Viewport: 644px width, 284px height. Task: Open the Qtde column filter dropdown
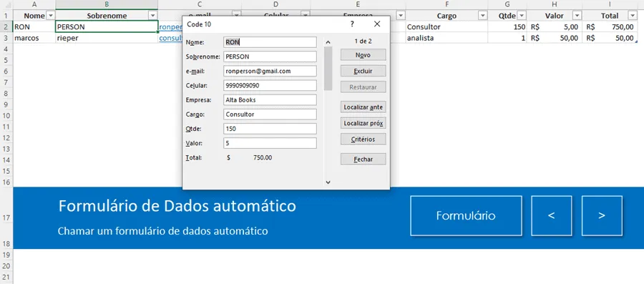[522, 16]
